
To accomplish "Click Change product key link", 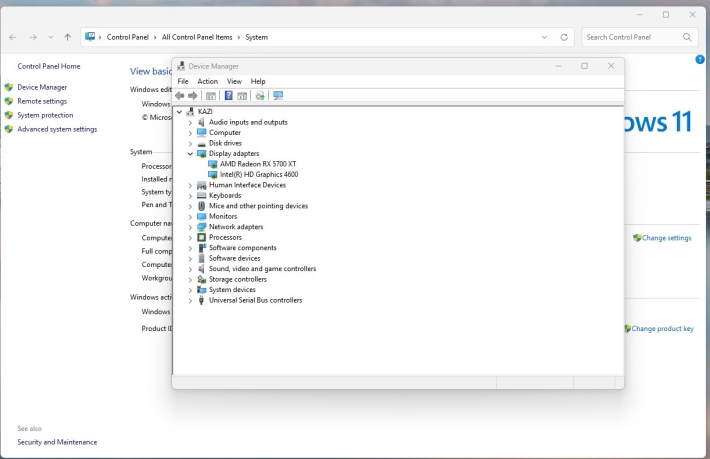I will pos(662,329).
